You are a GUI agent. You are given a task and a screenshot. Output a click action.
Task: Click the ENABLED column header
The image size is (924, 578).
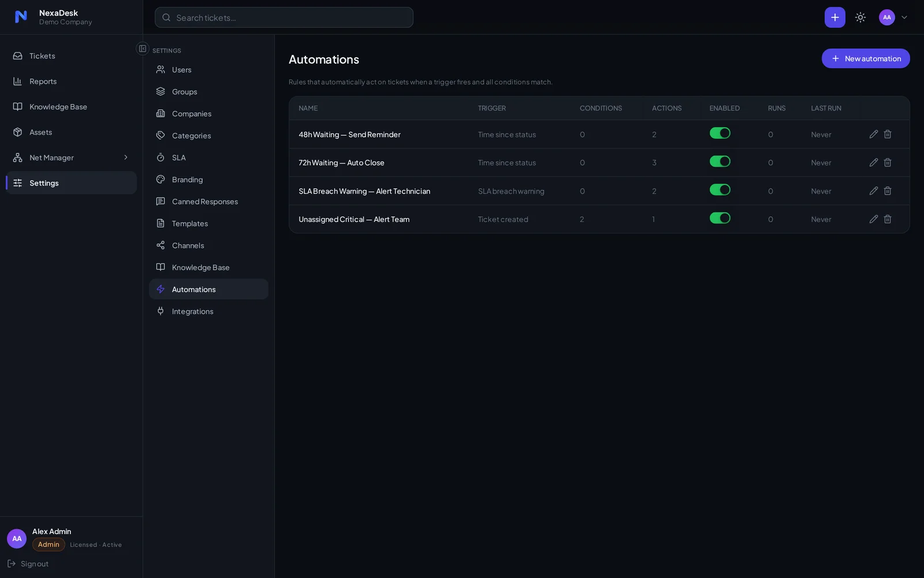[x=724, y=108]
